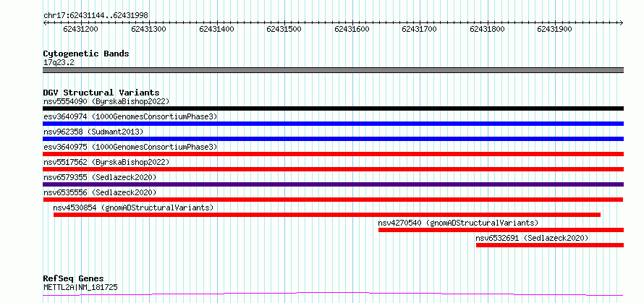The width and height of the screenshot is (644, 303).
Task: Open variant label nsv6532691 (Sedlazeck2020)
Action: coord(533,238)
